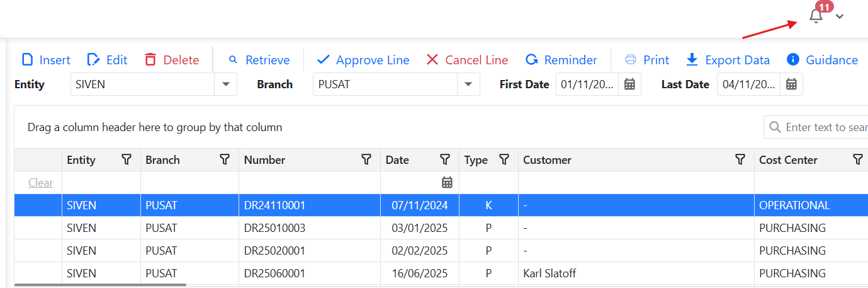Click PURCHASING cell in DR25060001 row
Viewport: 868px width, 288px height.
tap(811, 274)
